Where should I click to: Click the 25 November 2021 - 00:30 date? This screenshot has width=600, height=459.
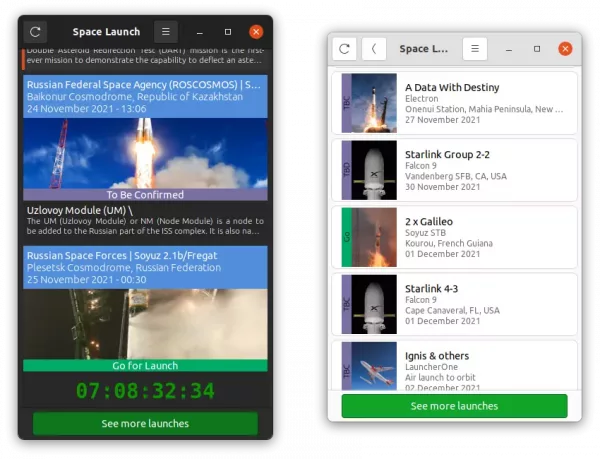[86, 280]
